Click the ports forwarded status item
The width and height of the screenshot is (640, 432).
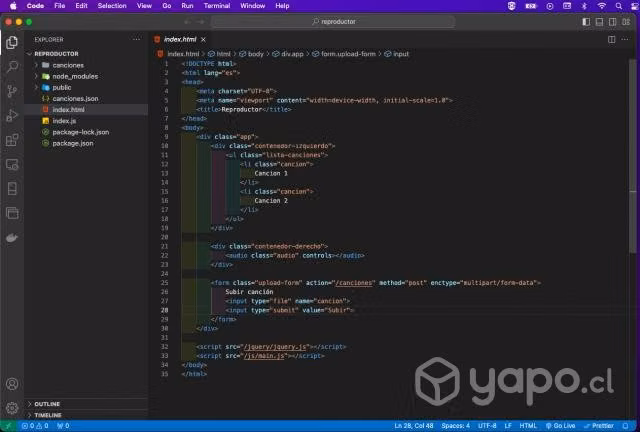click(x=63, y=426)
